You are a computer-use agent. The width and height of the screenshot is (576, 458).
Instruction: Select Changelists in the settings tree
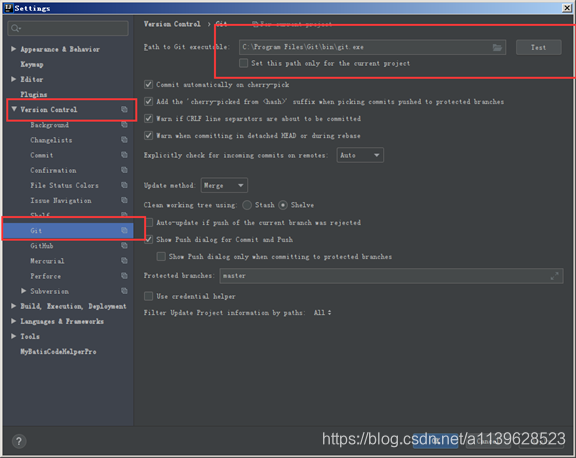click(x=51, y=140)
